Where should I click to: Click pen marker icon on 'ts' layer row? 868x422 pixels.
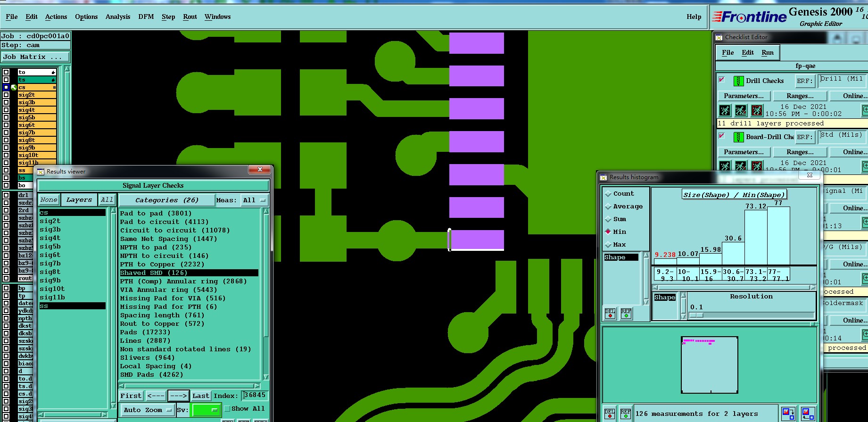tap(53, 80)
